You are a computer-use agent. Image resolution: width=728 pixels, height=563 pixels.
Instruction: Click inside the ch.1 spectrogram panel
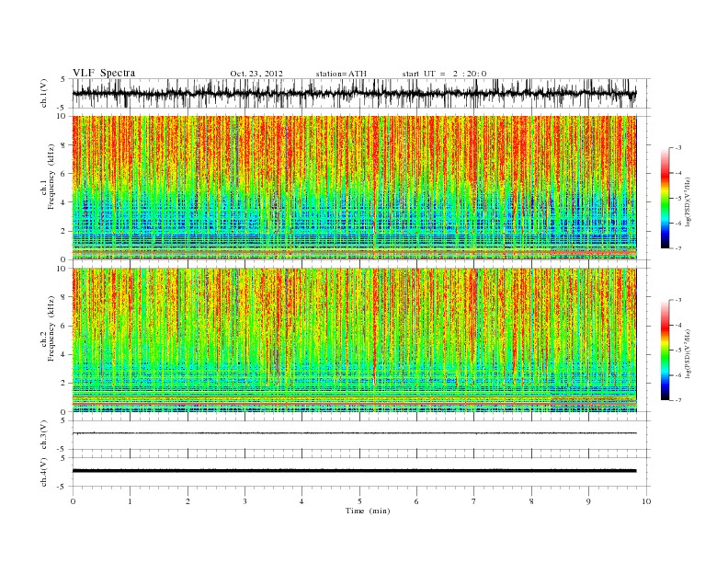354,188
